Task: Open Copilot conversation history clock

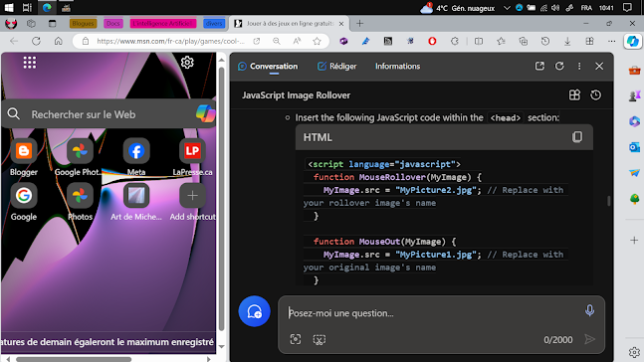Action: [x=595, y=95]
